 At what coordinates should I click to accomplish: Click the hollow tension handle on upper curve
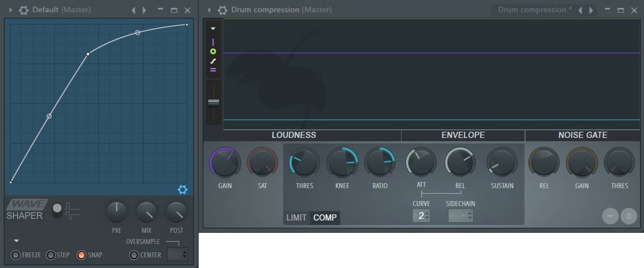click(x=137, y=32)
